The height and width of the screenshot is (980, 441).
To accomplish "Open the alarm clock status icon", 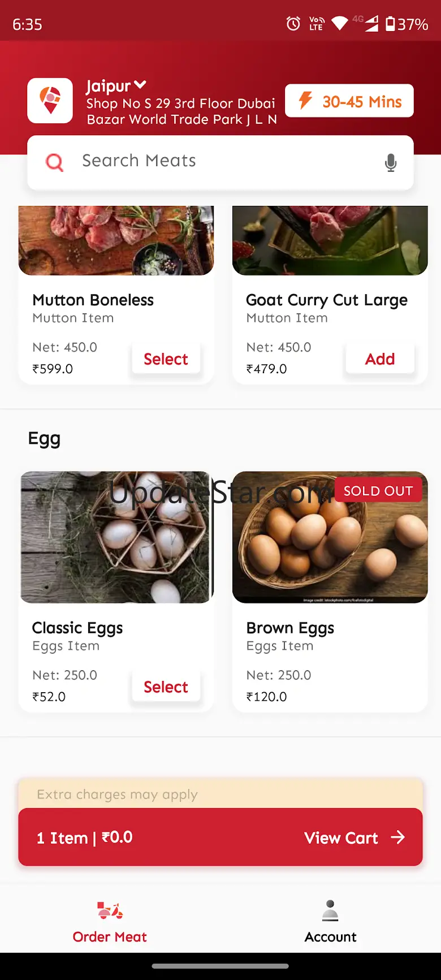I will [293, 24].
